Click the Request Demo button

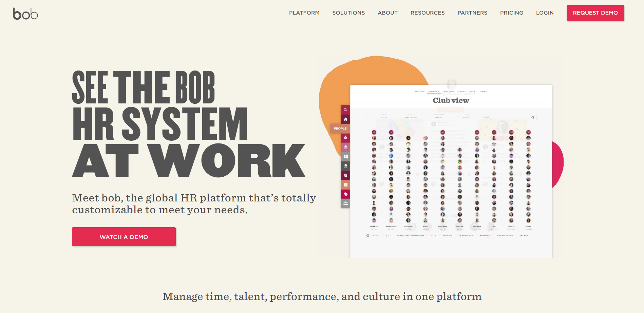tap(595, 13)
